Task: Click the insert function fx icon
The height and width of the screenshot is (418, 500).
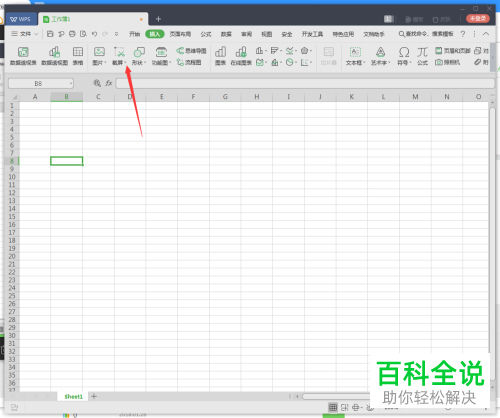Action: point(109,83)
